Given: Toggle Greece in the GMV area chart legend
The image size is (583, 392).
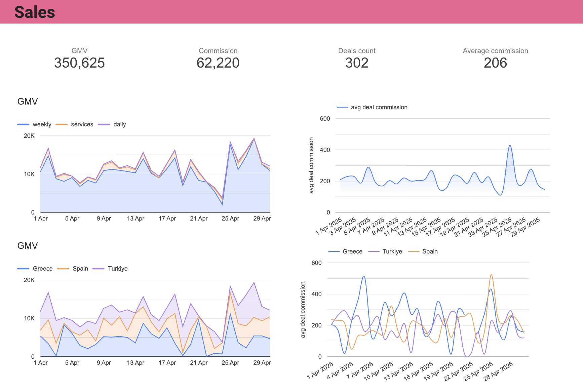Looking at the screenshot, I should [x=35, y=269].
